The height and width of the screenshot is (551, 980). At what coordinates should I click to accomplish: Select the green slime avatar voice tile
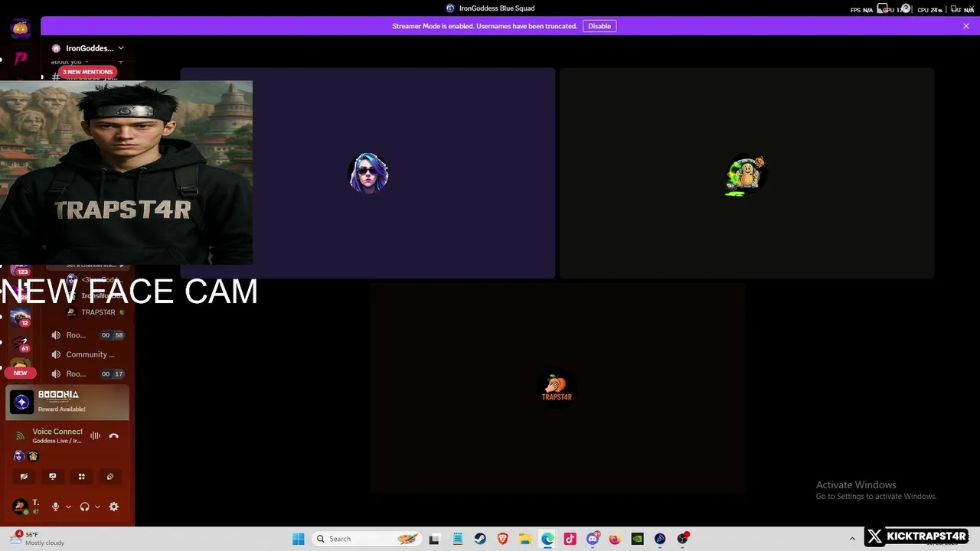746,173
